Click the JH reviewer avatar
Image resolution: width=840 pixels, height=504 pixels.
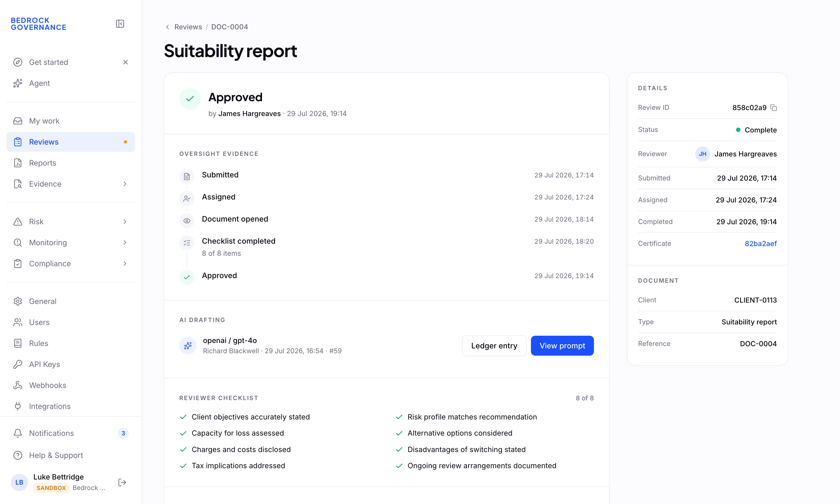point(702,154)
